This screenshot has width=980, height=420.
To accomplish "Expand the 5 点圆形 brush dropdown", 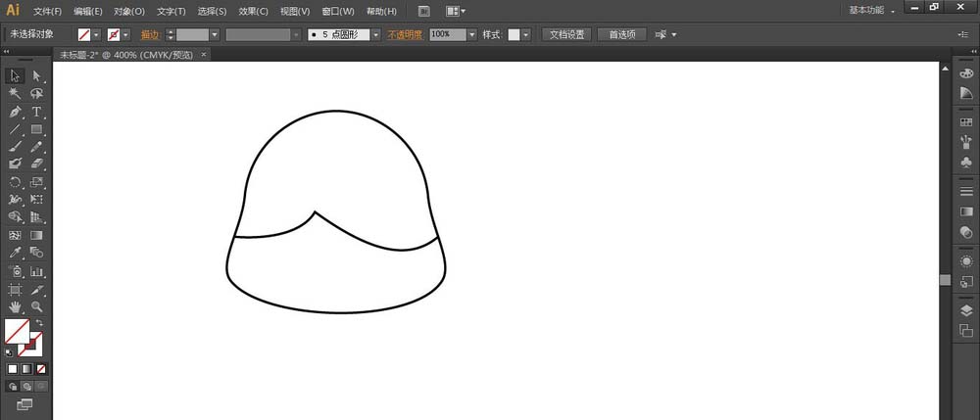I will (375, 34).
